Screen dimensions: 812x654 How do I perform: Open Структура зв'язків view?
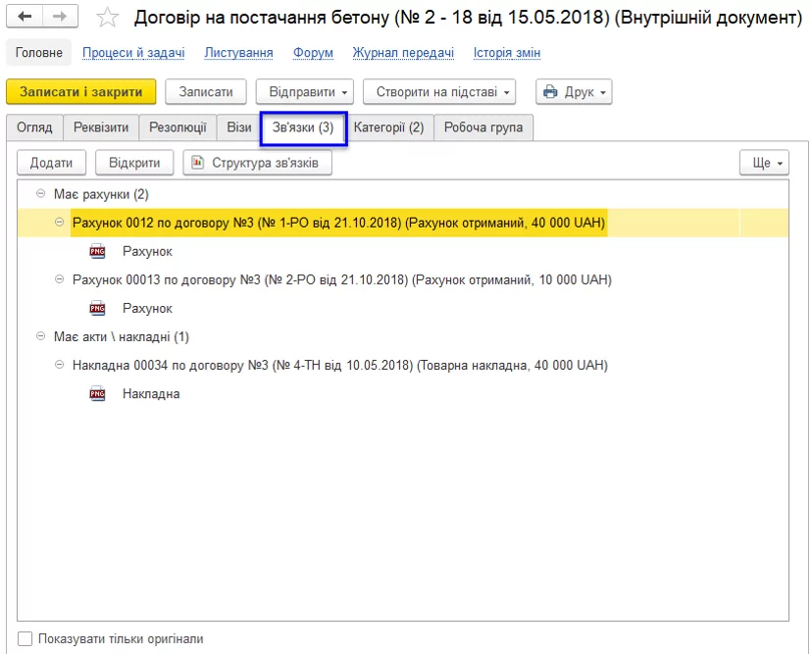[x=257, y=163]
